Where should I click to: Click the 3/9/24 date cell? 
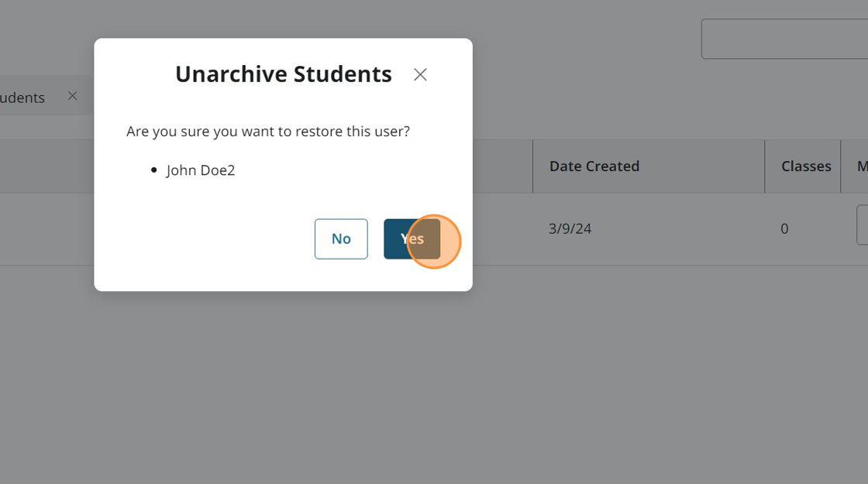click(x=570, y=229)
